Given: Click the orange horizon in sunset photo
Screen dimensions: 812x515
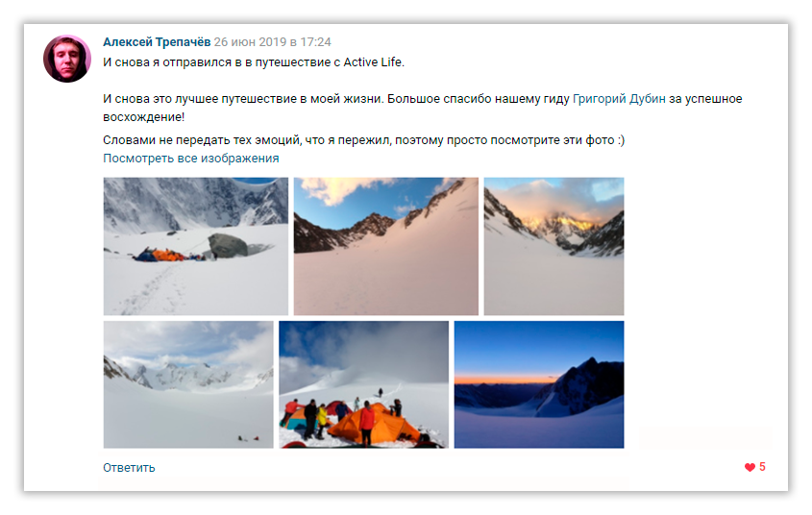Looking at the screenshot, I should (x=504, y=379).
